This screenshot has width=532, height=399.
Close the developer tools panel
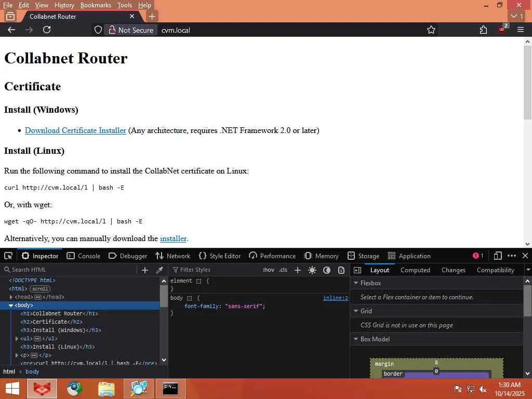525,256
